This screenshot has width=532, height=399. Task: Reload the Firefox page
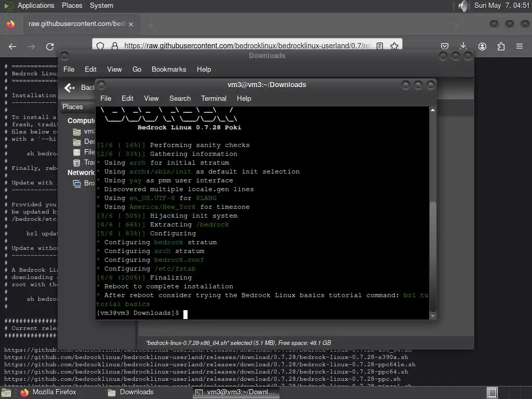50,46
